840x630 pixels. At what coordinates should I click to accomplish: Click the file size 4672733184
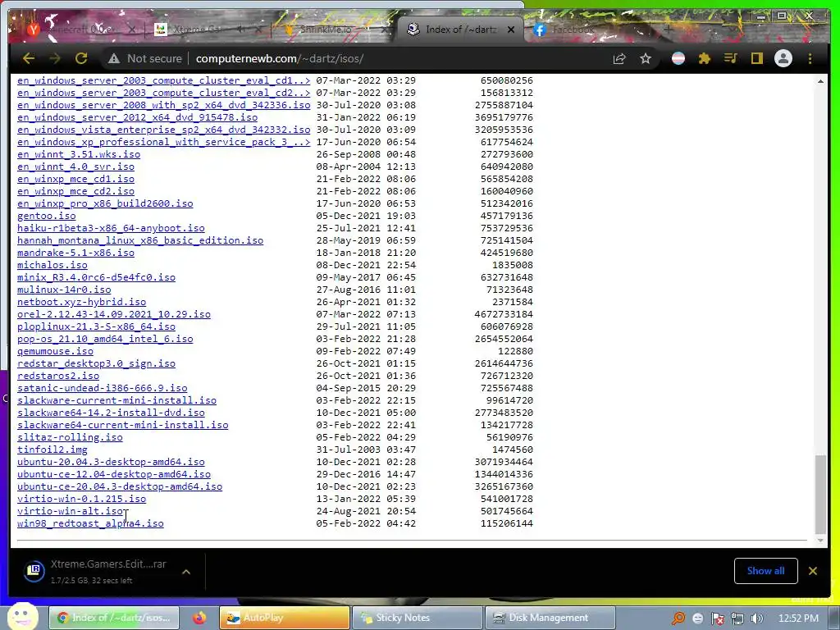(504, 314)
